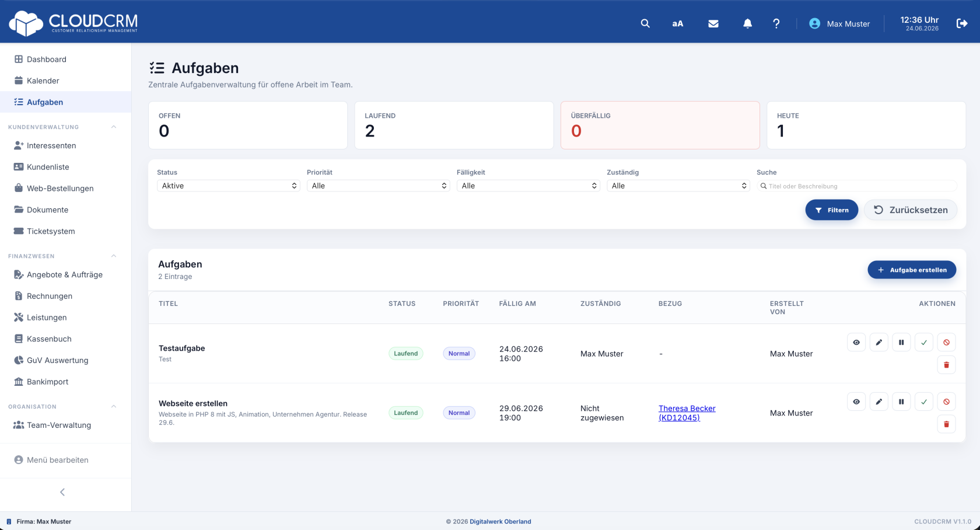980x530 pixels.
Task: Mark Testaufgabe as done with checkmark
Action: click(x=924, y=342)
